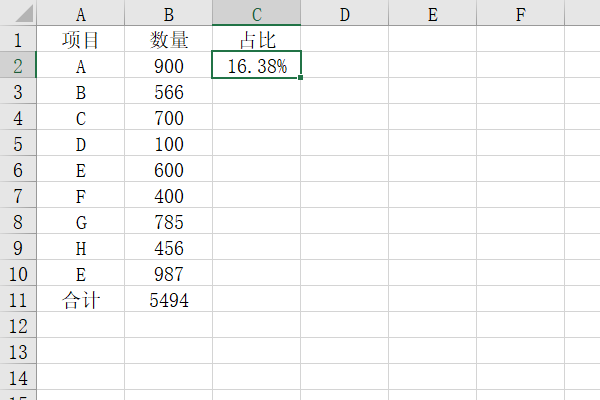
Task: Select row 4 header
Action: pyautogui.click(x=18, y=117)
